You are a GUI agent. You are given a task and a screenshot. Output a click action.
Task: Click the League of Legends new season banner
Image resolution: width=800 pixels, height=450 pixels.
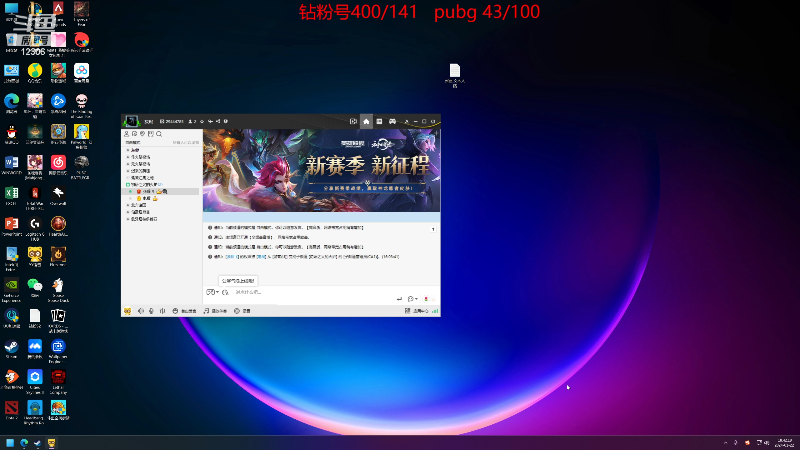pos(321,170)
